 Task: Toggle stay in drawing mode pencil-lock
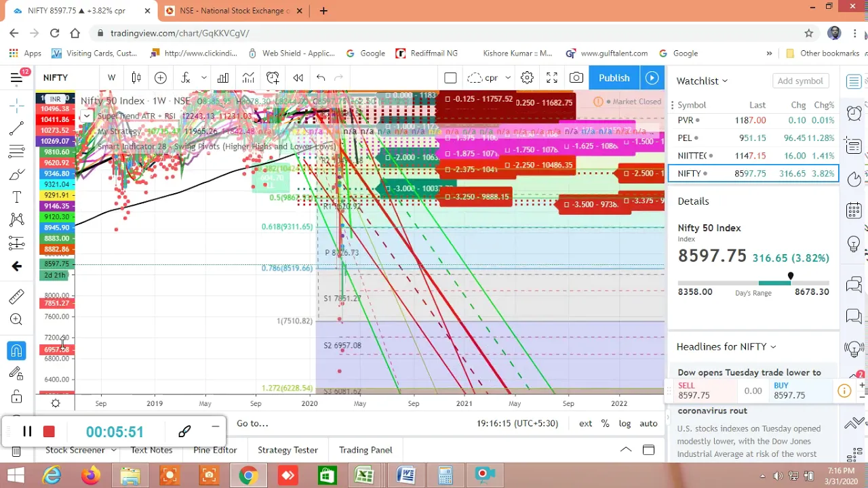pos(17,373)
